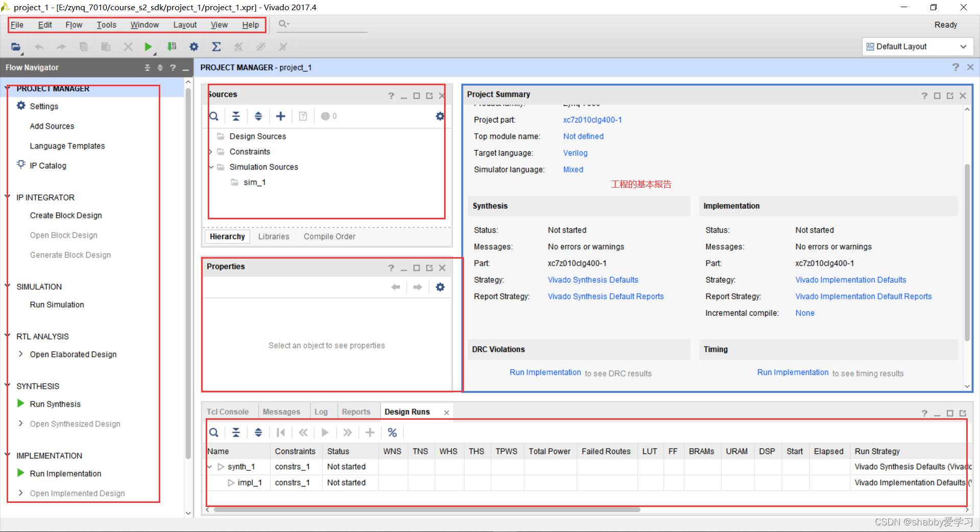Viewport: 980px width, 532px height.
Task: Collapse the IP INTEGRATOR section
Action: tap(8, 197)
